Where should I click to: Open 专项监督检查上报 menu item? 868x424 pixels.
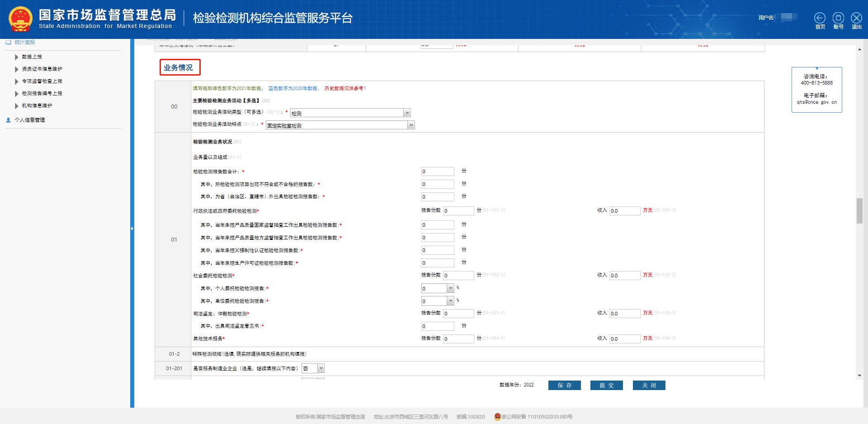42,81
